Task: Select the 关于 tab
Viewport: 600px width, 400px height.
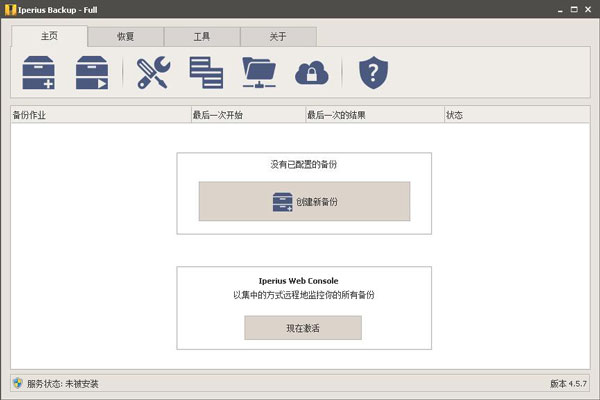Action: click(x=278, y=37)
